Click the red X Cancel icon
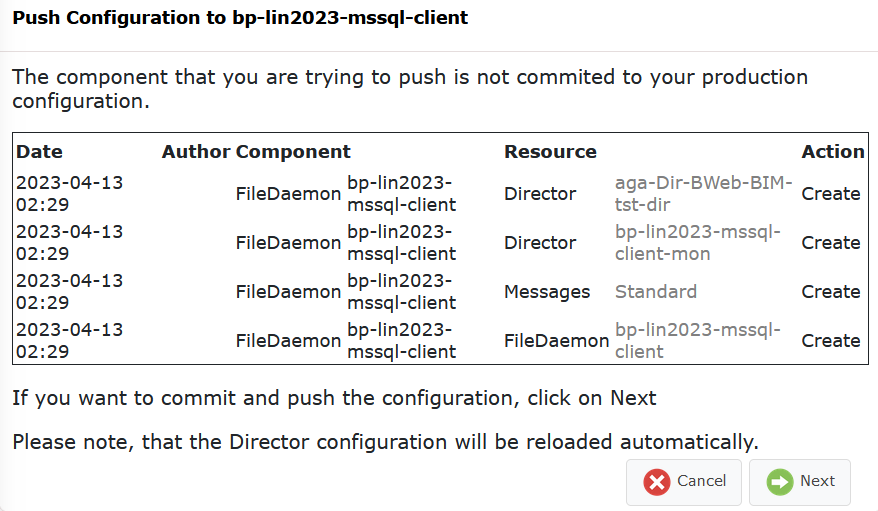The image size is (878, 511). click(x=657, y=482)
